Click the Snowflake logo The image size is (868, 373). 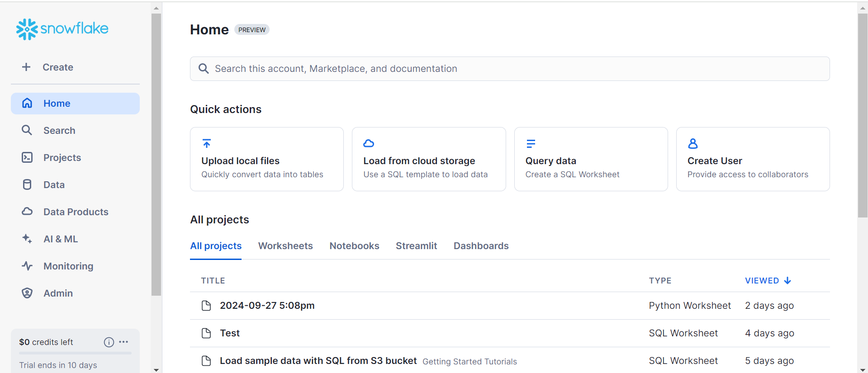click(x=62, y=29)
